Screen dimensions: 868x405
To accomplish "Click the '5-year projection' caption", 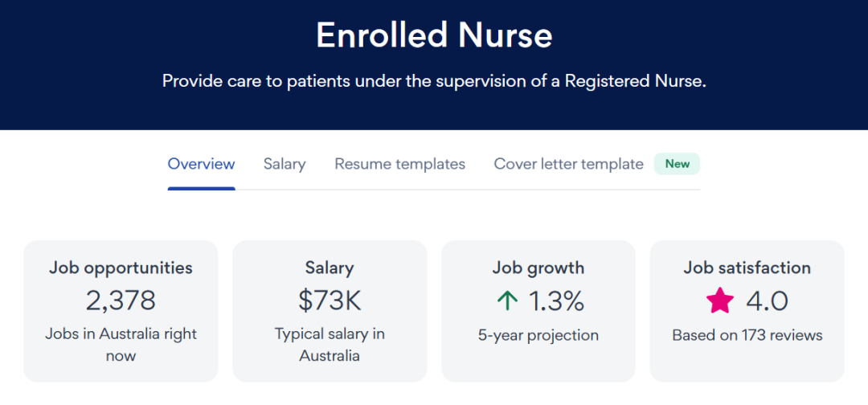I will [538, 335].
